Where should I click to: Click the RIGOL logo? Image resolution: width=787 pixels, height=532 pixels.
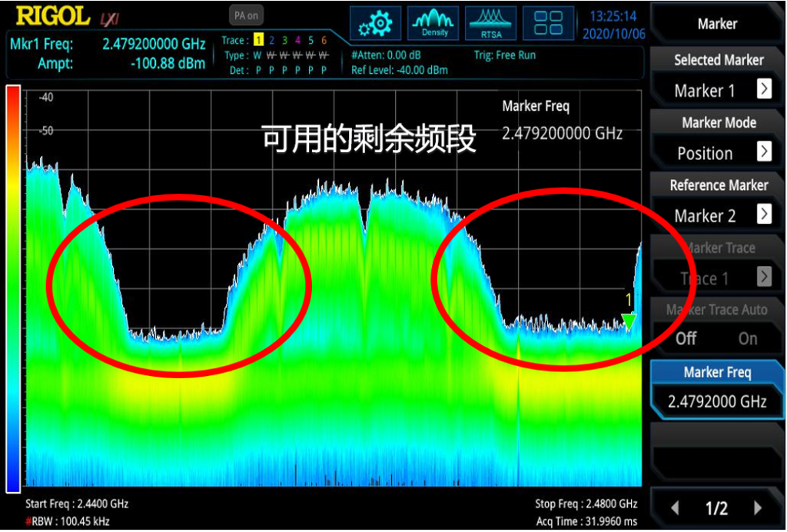click(x=52, y=15)
